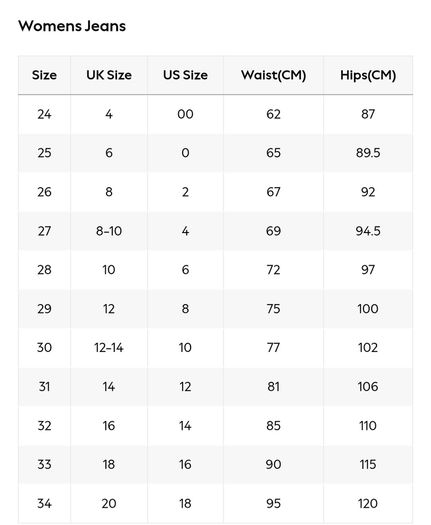Image resolution: width=431 pixels, height=525 pixels.
Task: Select the UK Size column header
Action: [109, 75]
